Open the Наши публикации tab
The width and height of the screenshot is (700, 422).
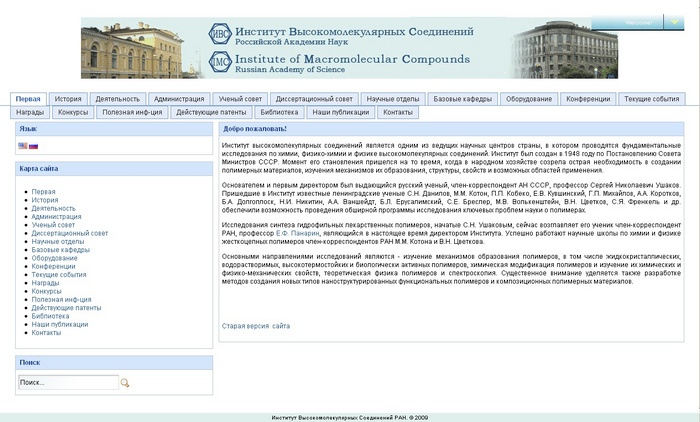tap(341, 112)
